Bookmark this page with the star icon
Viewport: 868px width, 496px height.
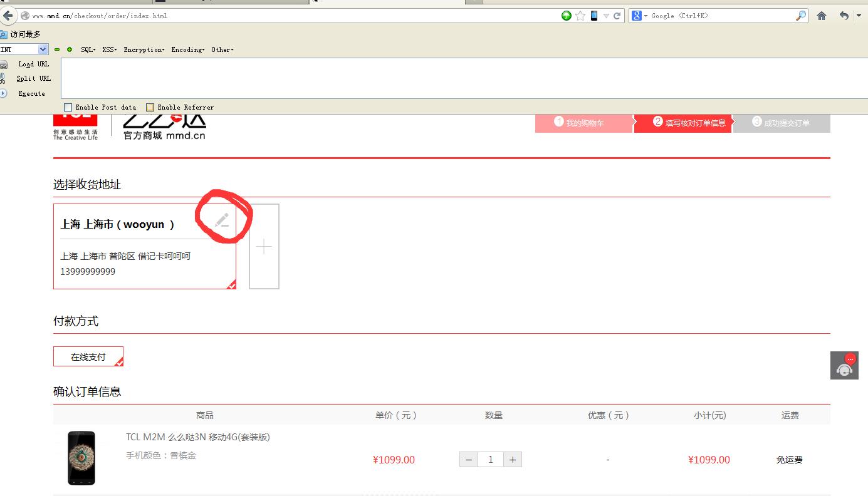[580, 16]
